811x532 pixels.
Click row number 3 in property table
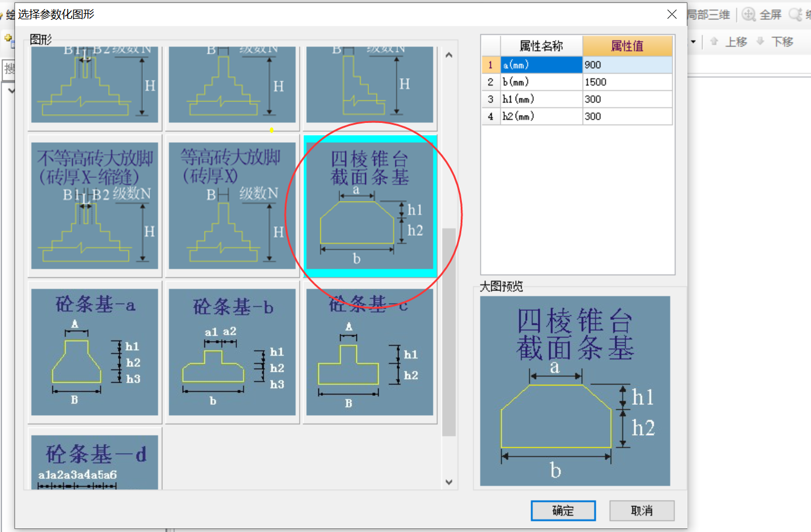click(x=491, y=99)
